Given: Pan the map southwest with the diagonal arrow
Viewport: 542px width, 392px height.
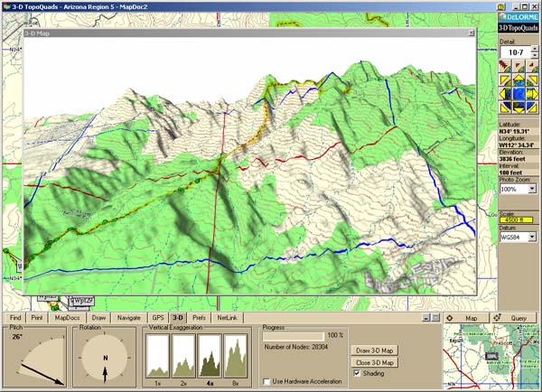Looking at the screenshot, I should tap(505, 107).
